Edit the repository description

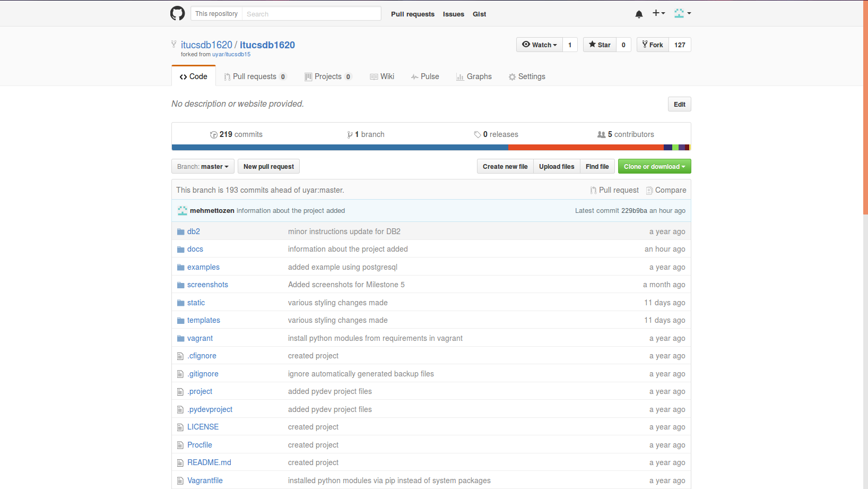point(679,104)
